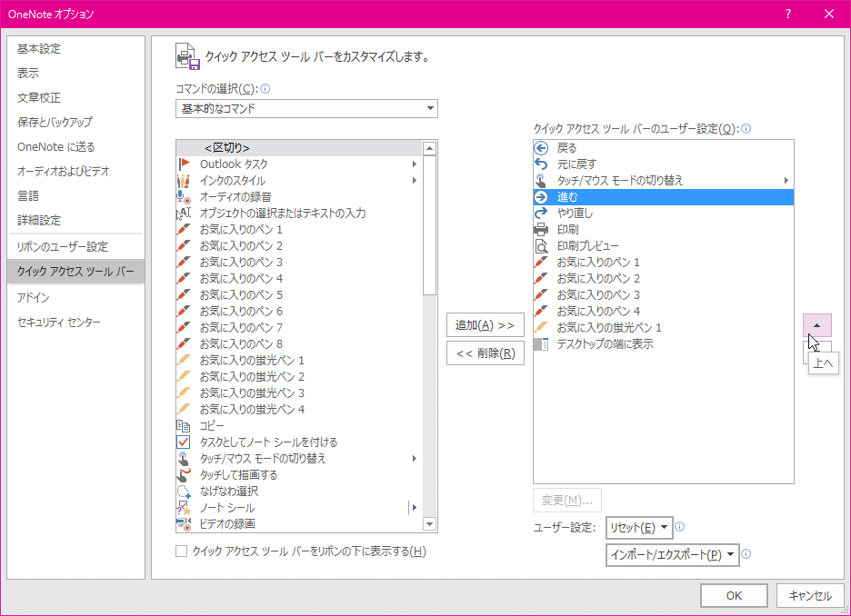The image size is (851, 616).
Task: Click the command list scrollbar thumb
Action: 429,225
